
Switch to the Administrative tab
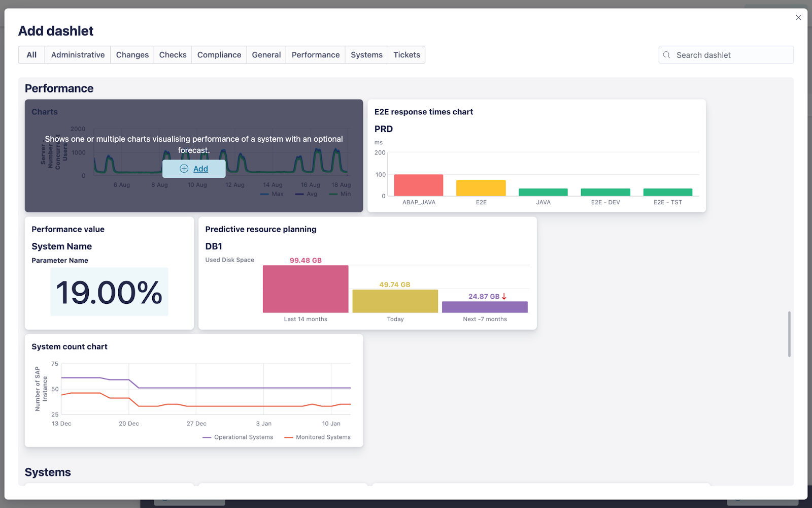77,54
